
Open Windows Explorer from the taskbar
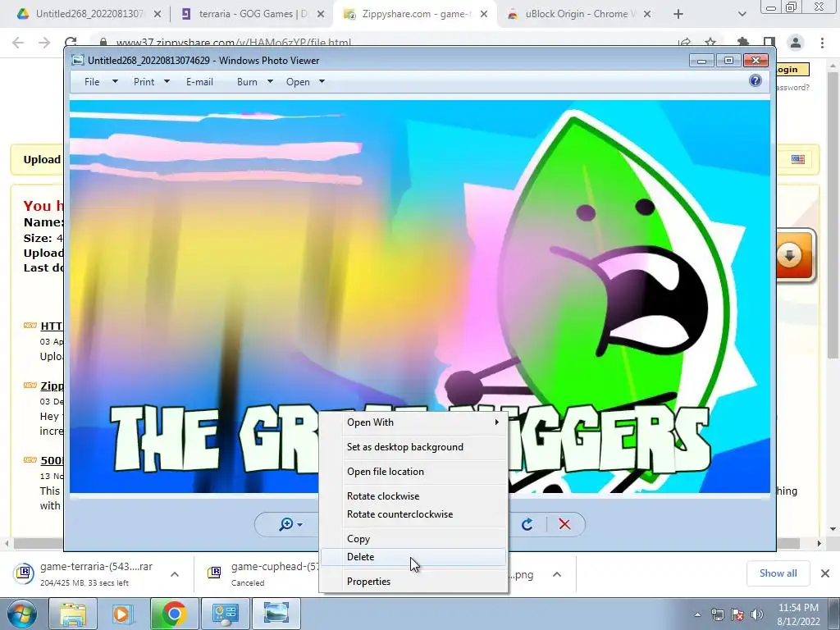tap(73, 614)
